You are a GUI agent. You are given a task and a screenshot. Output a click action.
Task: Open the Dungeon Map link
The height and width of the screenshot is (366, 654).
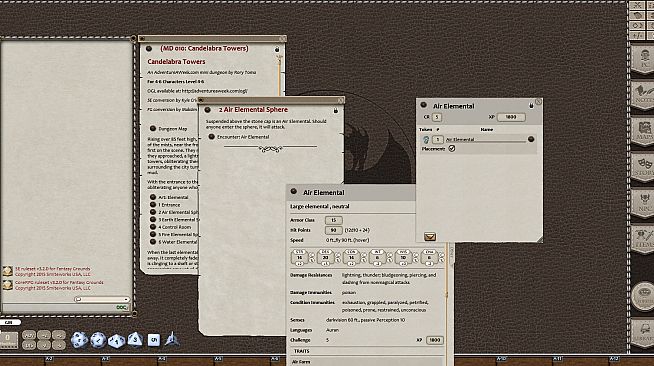pyautogui.click(x=153, y=128)
